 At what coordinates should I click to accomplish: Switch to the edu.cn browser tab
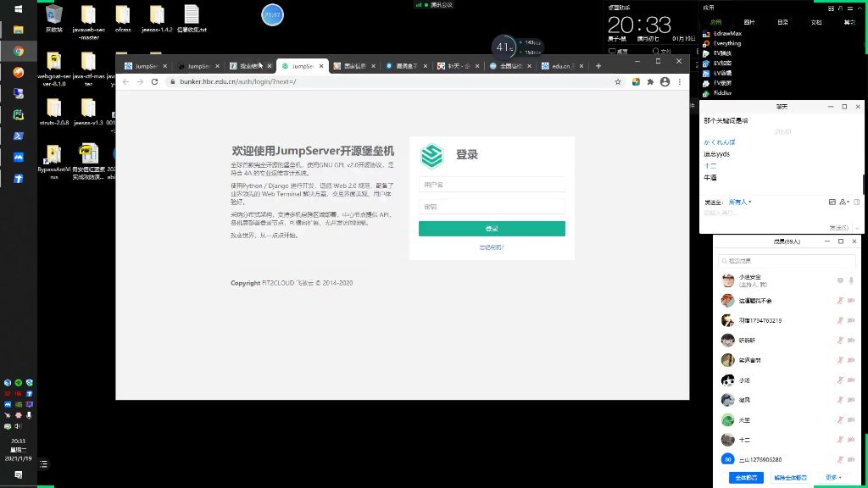(561, 66)
